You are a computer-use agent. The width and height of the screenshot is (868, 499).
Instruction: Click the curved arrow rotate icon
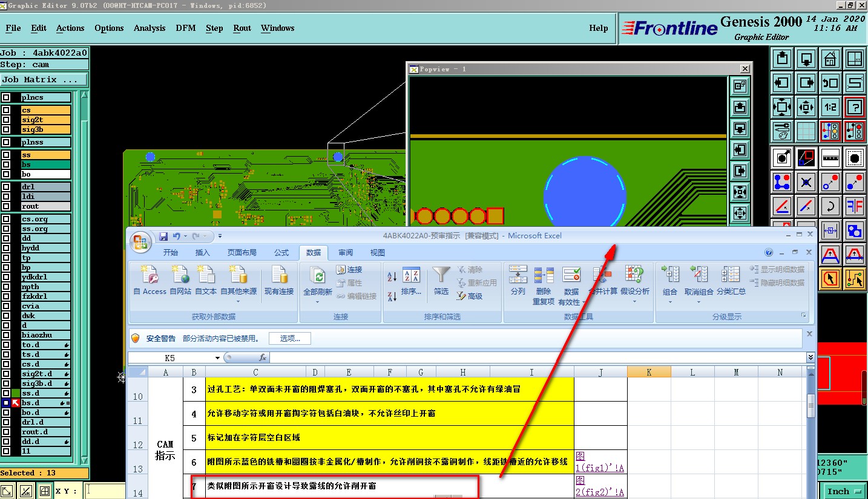point(830,206)
